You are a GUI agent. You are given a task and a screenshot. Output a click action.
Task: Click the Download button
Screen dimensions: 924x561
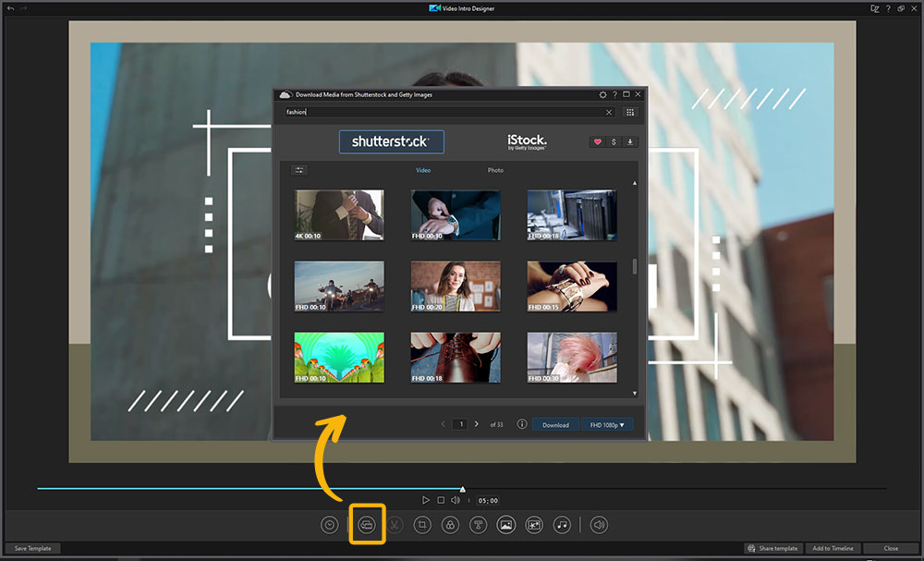coord(555,424)
